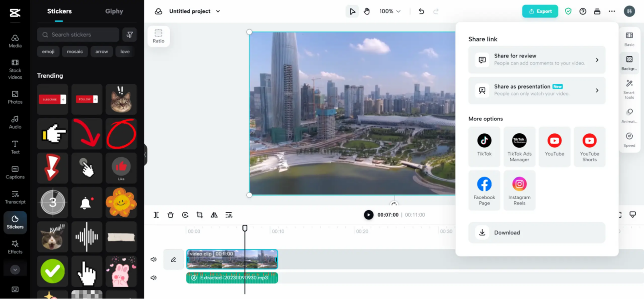Viewport: 644px width, 299px height.
Task: Mute the video track
Action: pyautogui.click(x=153, y=259)
